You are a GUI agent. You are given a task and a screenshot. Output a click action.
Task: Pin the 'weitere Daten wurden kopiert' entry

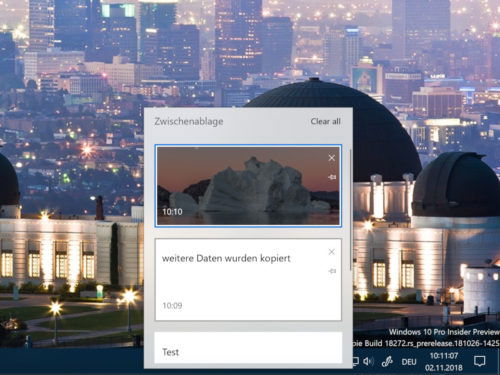pos(332,271)
